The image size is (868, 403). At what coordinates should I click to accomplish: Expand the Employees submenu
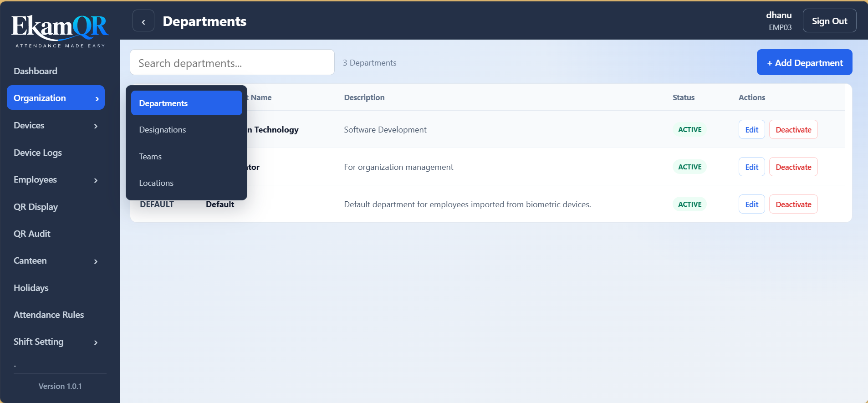pyautogui.click(x=96, y=180)
